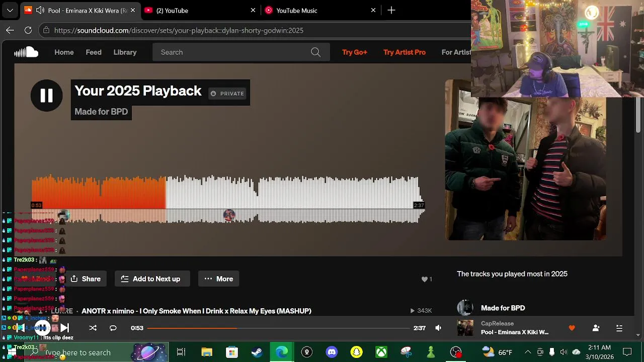Mute the SoundCloud tab audio icon
Viewport: 644px width, 362px height.
pyautogui.click(x=40, y=10)
